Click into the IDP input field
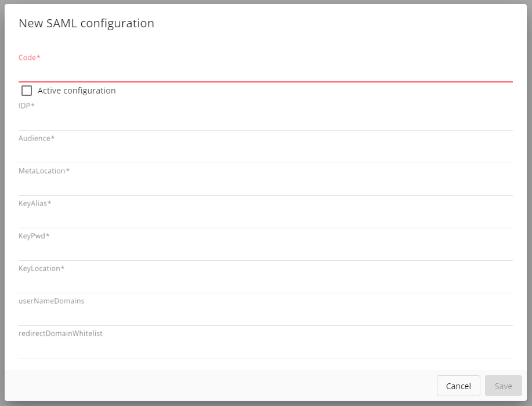532x406 pixels. [x=265, y=121]
